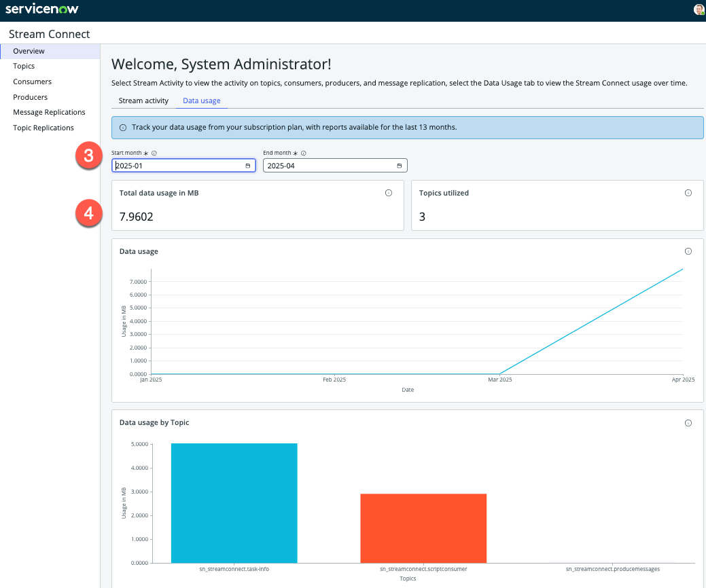Click the Stream Connect page title

coord(50,34)
